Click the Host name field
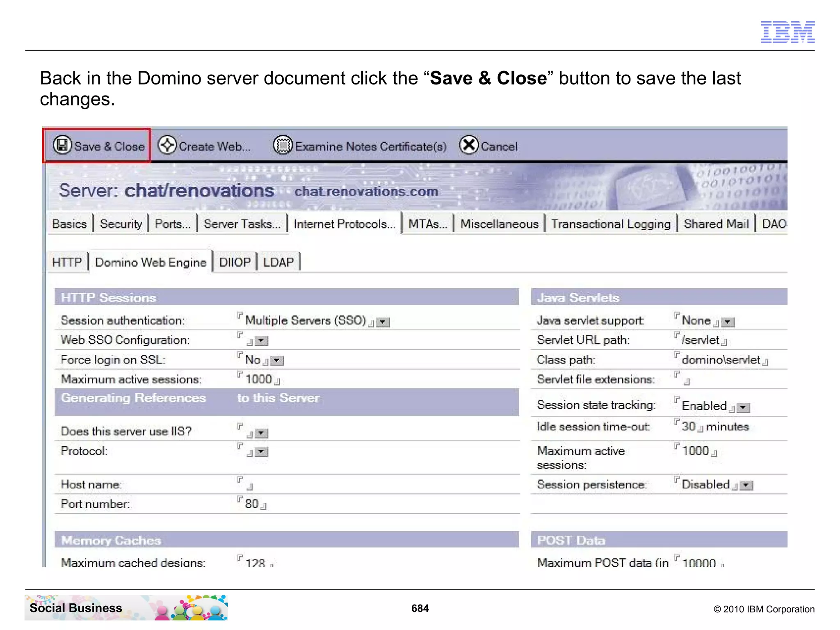This screenshot has width=840, height=630. (x=245, y=484)
